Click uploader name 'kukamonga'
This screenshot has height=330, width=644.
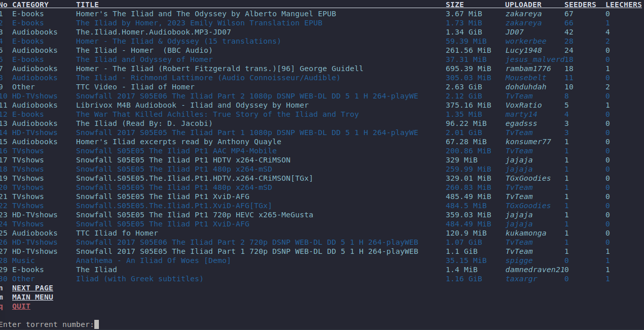(526, 233)
